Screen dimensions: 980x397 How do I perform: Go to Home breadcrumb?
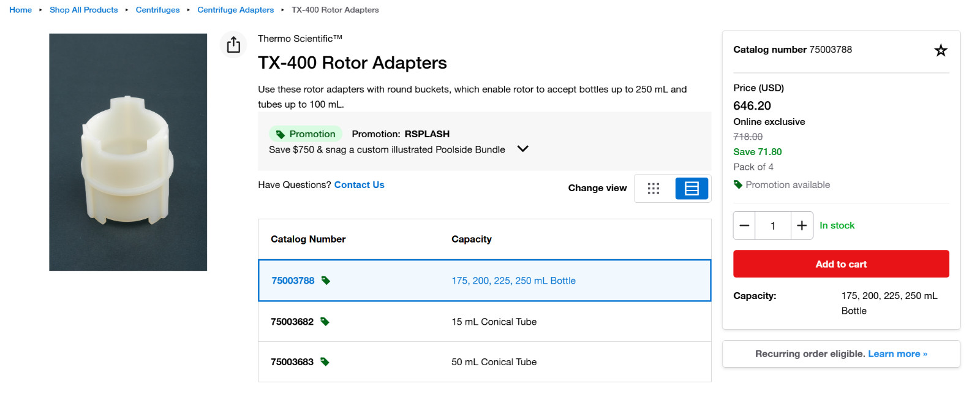(20, 10)
